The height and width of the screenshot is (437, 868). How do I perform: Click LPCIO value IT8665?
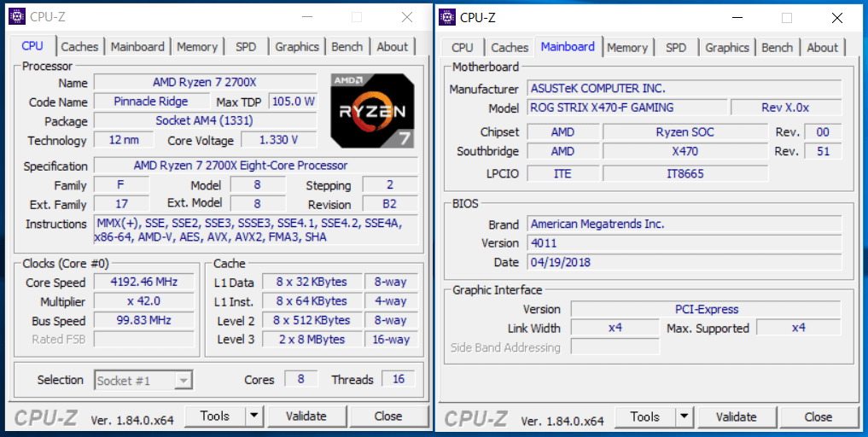[x=685, y=174]
